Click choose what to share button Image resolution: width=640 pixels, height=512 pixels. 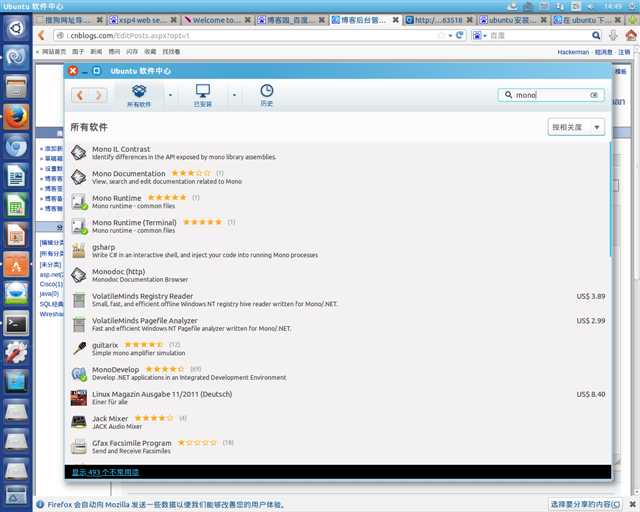coord(585,505)
